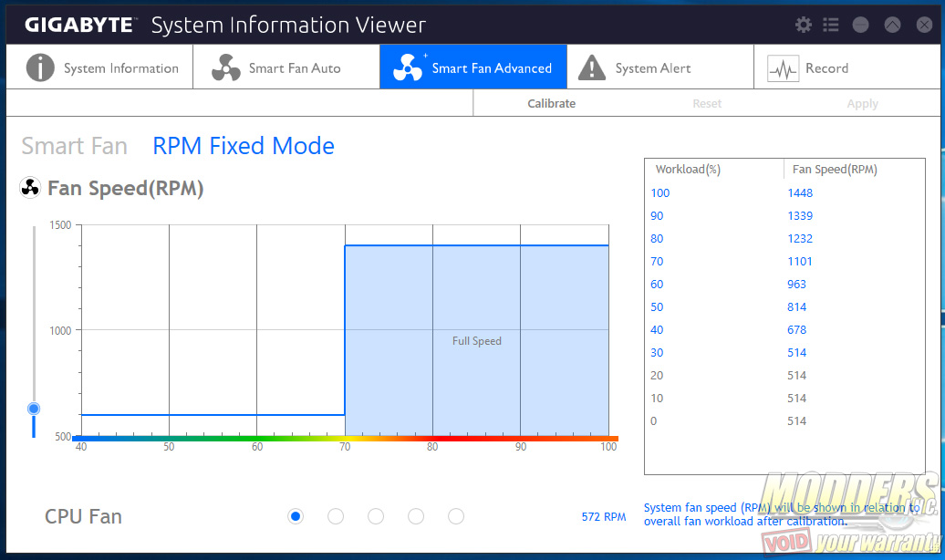Screen dimensions: 945x560
Task: Click the Calibrate button
Action: click(x=552, y=103)
